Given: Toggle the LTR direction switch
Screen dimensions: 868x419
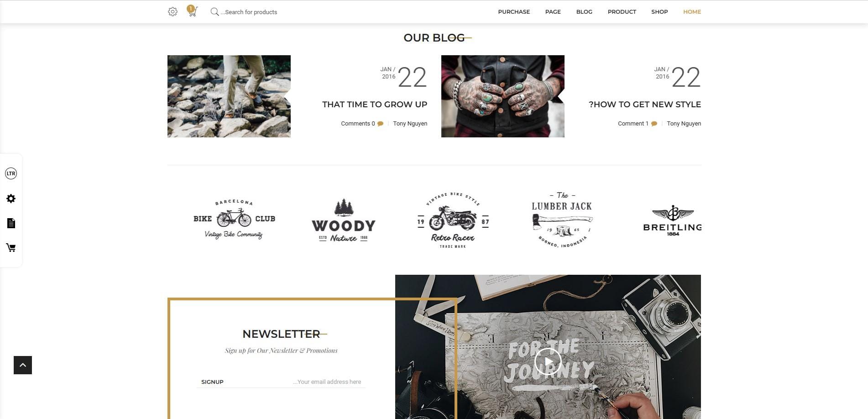Looking at the screenshot, I should click(11, 173).
